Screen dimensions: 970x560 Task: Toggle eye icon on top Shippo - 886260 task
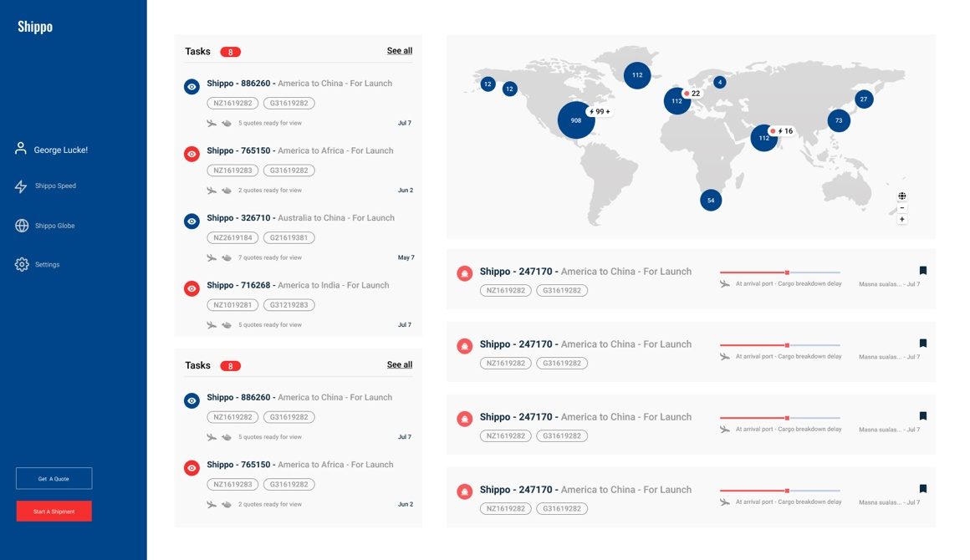(191, 86)
